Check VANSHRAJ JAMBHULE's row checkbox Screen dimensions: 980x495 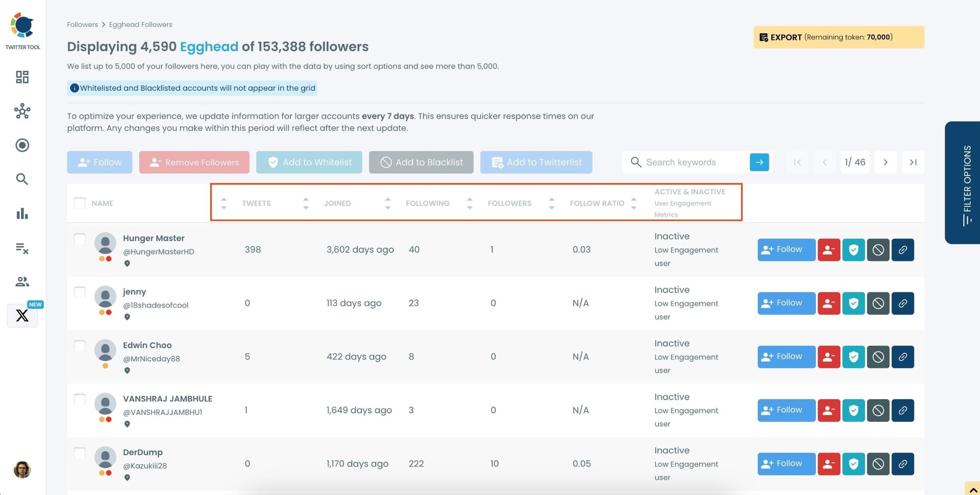point(79,400)
